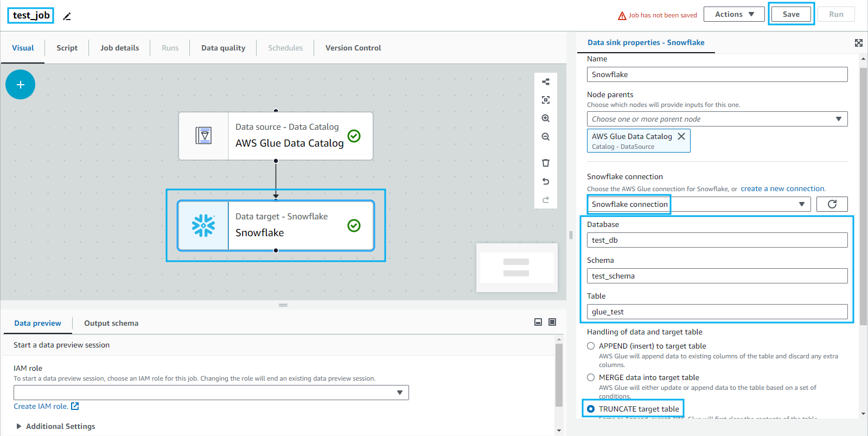Open the Version Control tab
Screen dimensions: 868x436
tap(353, 48)
